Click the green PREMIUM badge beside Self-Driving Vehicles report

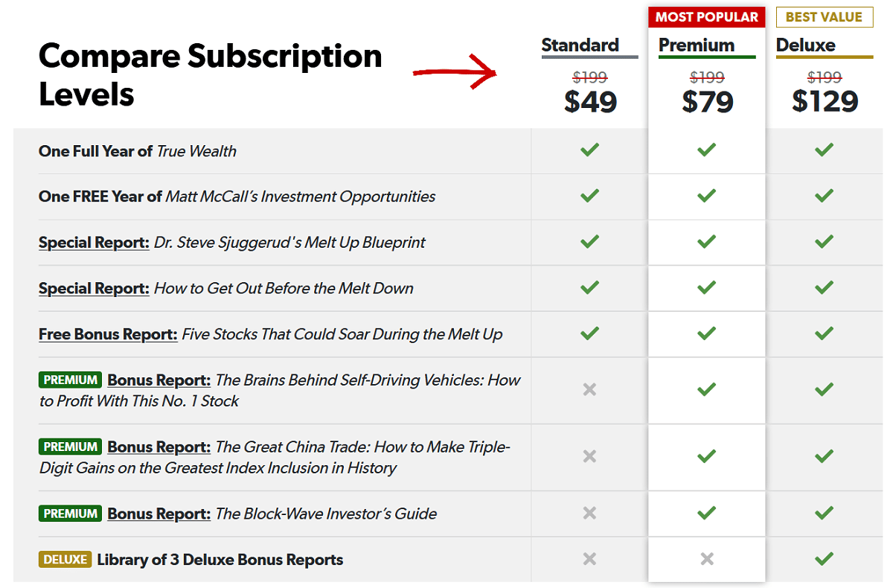click(70, 380)
